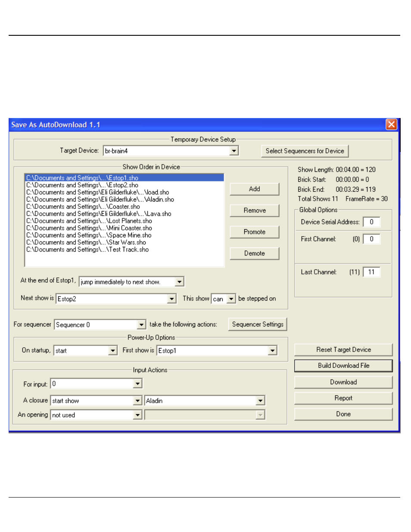This screenshot has width=411, height=532.
Task: Select Star Wars.sho in show list
Action: 125,243
